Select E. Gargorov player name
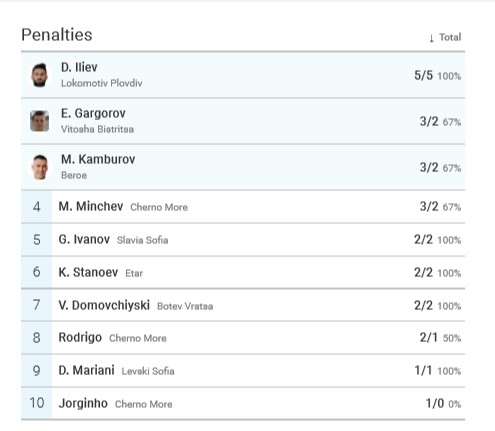 tap(93, 113)
